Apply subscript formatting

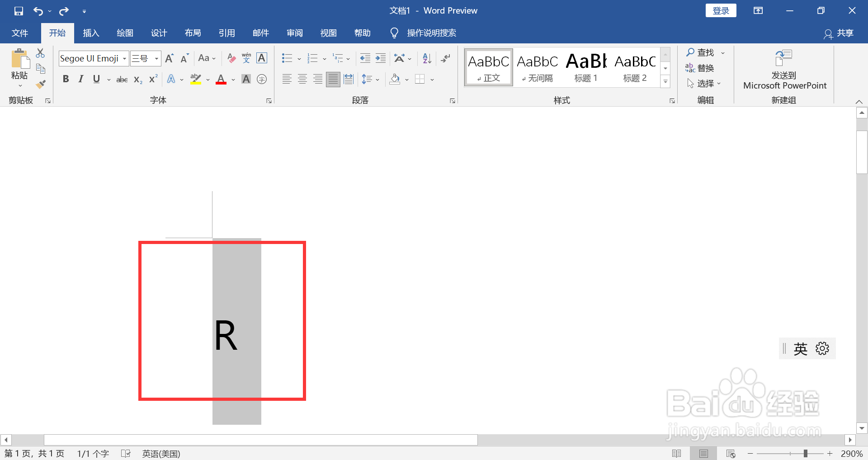pos(138,80)
